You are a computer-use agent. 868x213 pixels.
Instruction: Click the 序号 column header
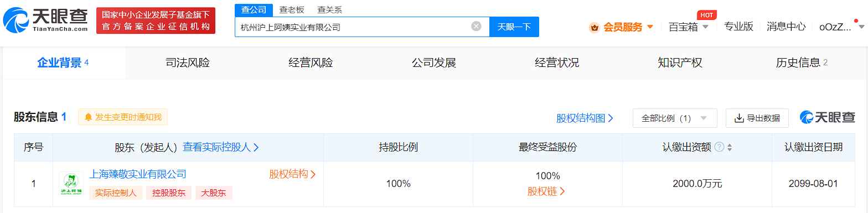pyautogui.click(x=33, y=147)
